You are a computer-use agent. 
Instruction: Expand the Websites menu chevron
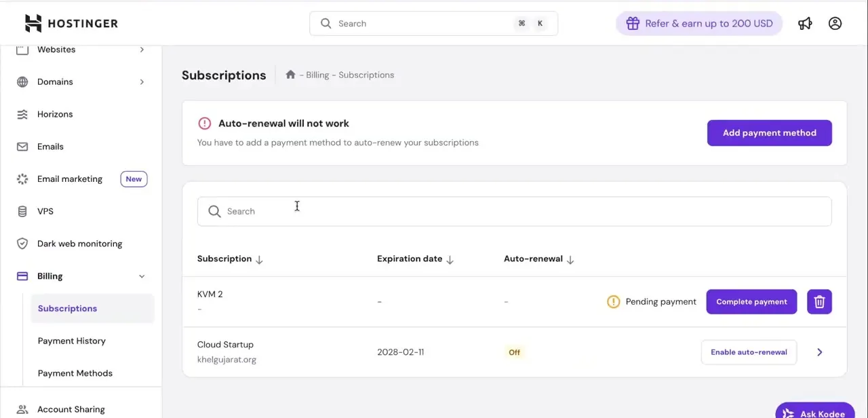[x=142, y=50]
